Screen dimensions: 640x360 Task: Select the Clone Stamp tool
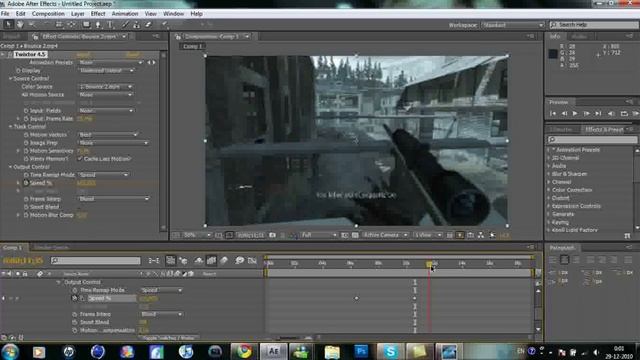pyautogui.click(x=137, y=24)
